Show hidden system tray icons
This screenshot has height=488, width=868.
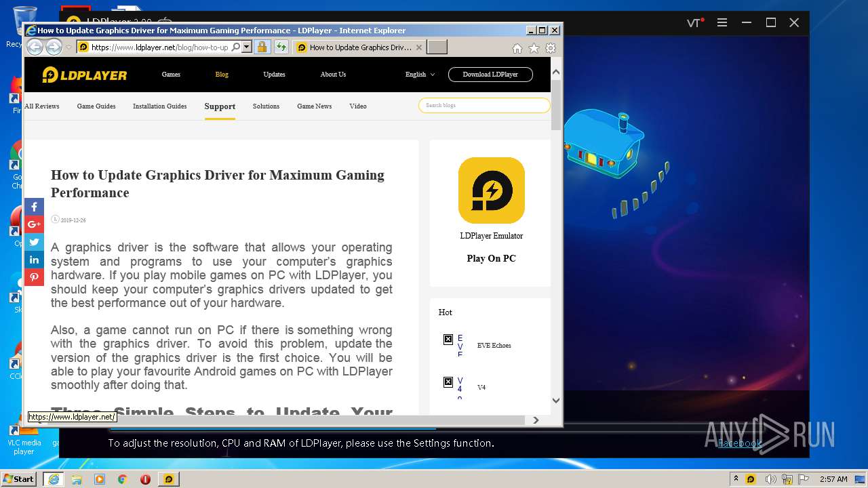click(x=736, y=479)
